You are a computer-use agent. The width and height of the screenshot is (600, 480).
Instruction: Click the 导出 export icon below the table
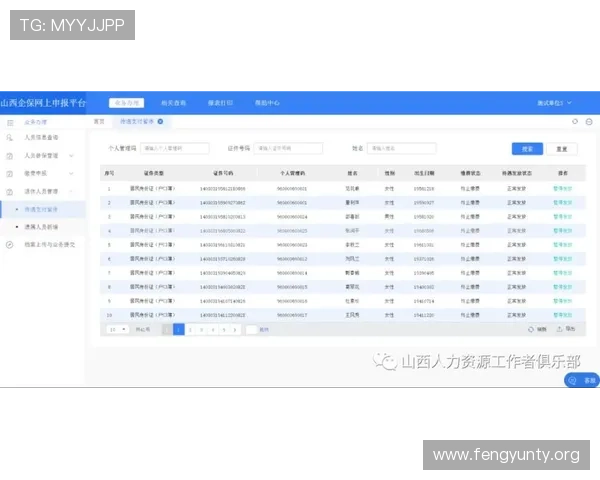click(559, 329)
